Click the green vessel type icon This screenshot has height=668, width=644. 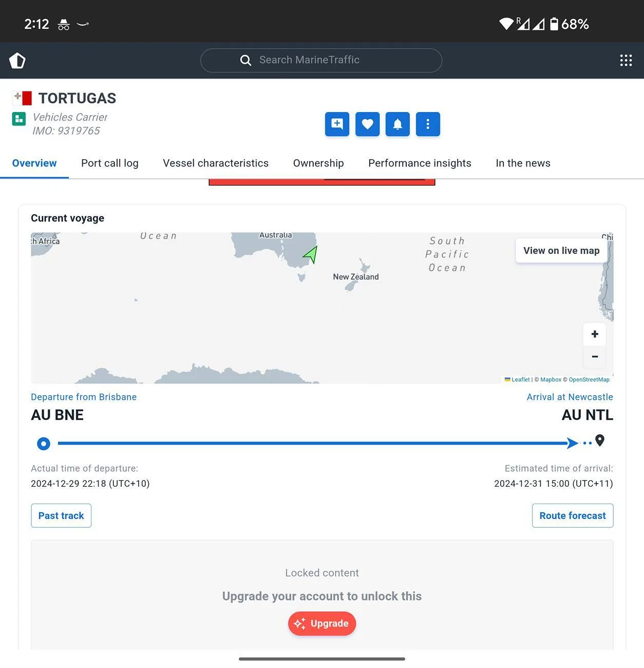click(x=19, y=119)
